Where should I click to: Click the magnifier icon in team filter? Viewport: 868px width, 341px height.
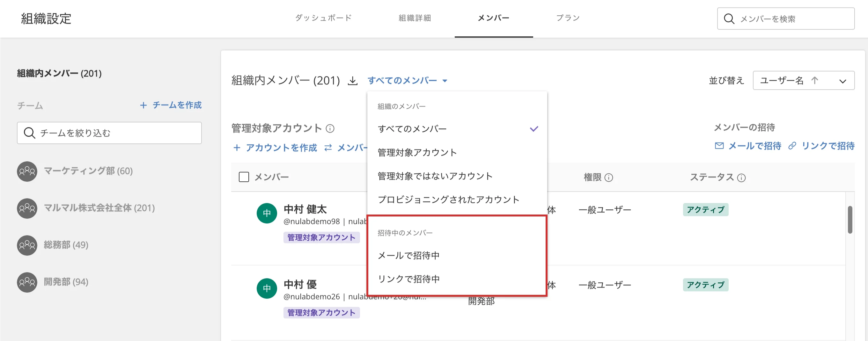tap(29, 133)
